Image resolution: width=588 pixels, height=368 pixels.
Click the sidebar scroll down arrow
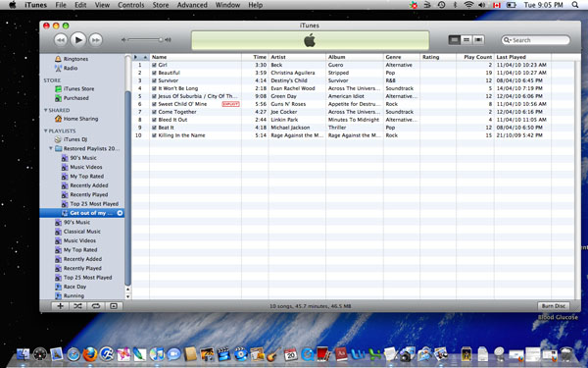point(127,296)
